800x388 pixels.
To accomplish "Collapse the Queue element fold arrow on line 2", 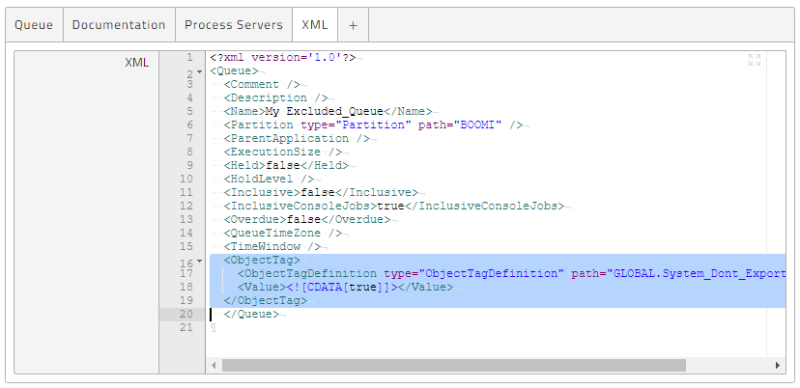I will (199, 72).
